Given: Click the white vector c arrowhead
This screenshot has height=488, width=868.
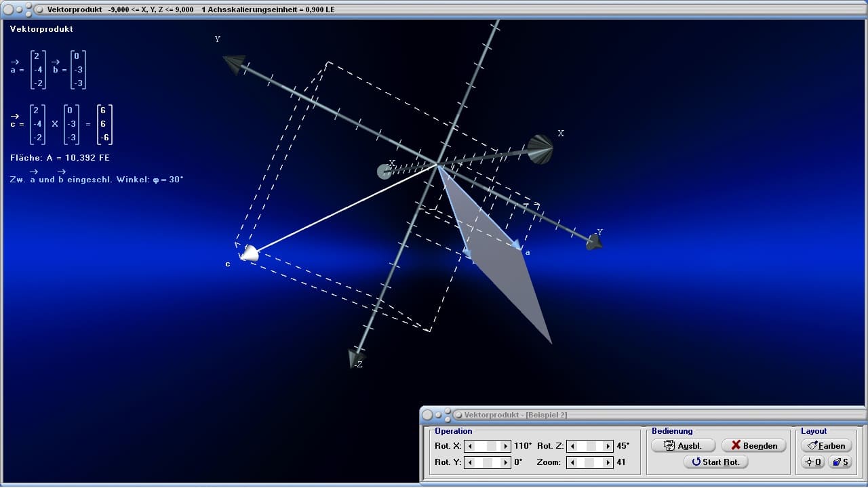Looking at the screenshot, I should click(250, 253).
